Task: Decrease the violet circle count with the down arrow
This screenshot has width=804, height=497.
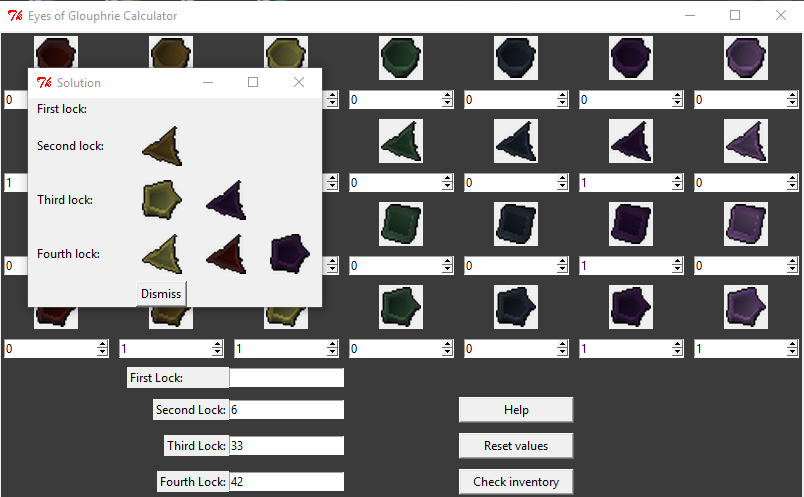Action: pos(792,104)
